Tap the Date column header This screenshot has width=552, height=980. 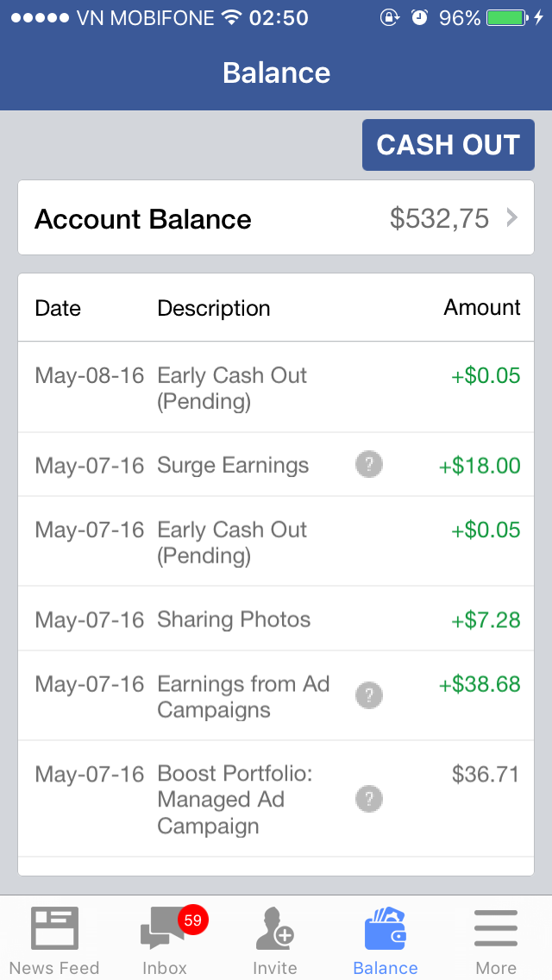(x=58, y=308)
